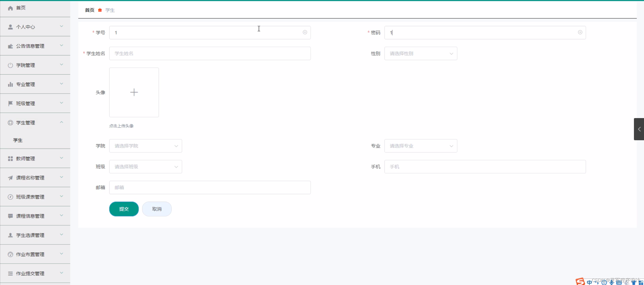Clear the 密码 field with its X icon

[580, 32]
